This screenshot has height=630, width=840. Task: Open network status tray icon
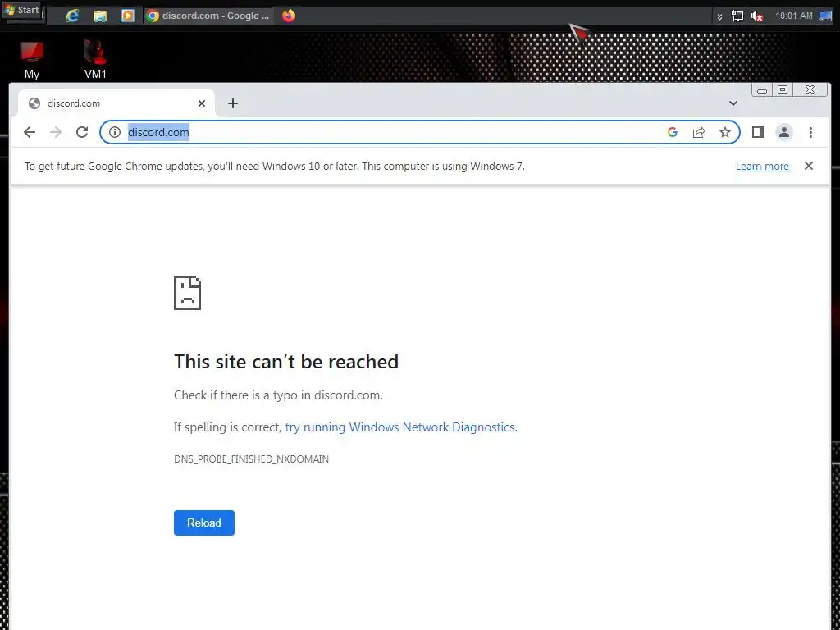[737, 16]
